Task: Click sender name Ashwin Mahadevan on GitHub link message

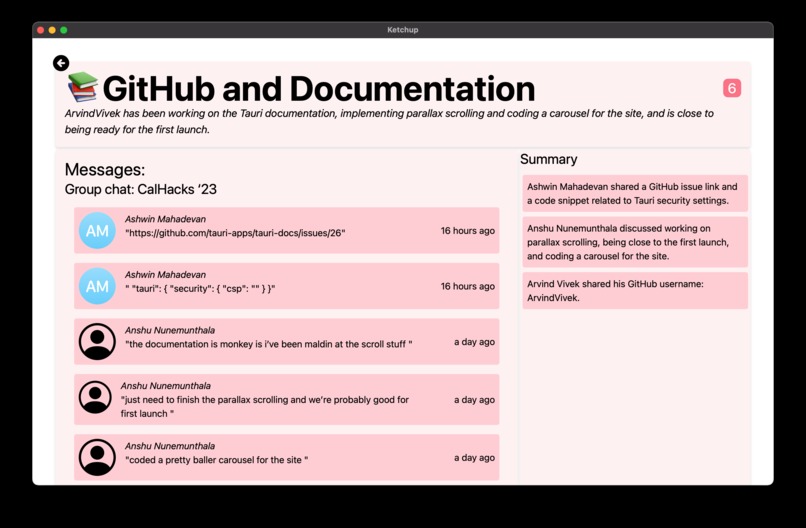Action: pos(166,219)
